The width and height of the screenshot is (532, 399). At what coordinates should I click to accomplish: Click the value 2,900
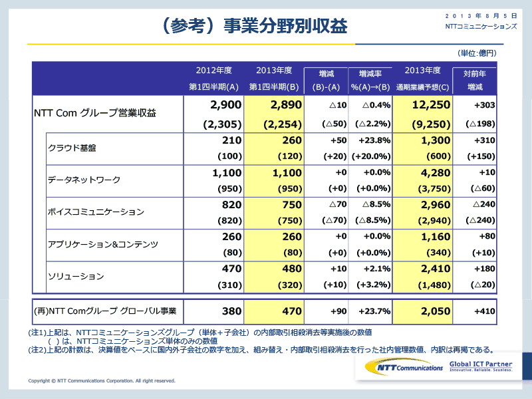tap(225, 105)
